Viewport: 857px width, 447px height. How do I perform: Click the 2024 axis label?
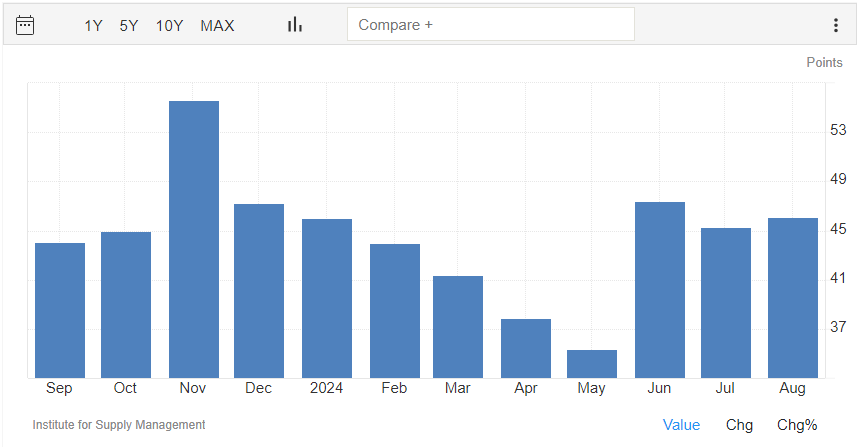[326, 388]
